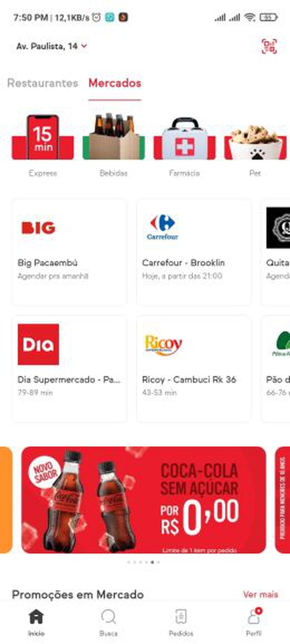This screenshot has height=644, width=290.
Task: Open the QR code scanner icon
Action: pyautogui.click(x=270, y=46)
